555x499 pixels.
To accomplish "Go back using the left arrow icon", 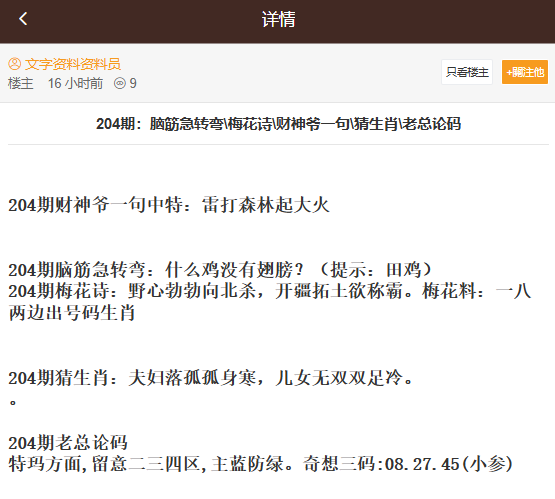I will (x=23, y=19).
